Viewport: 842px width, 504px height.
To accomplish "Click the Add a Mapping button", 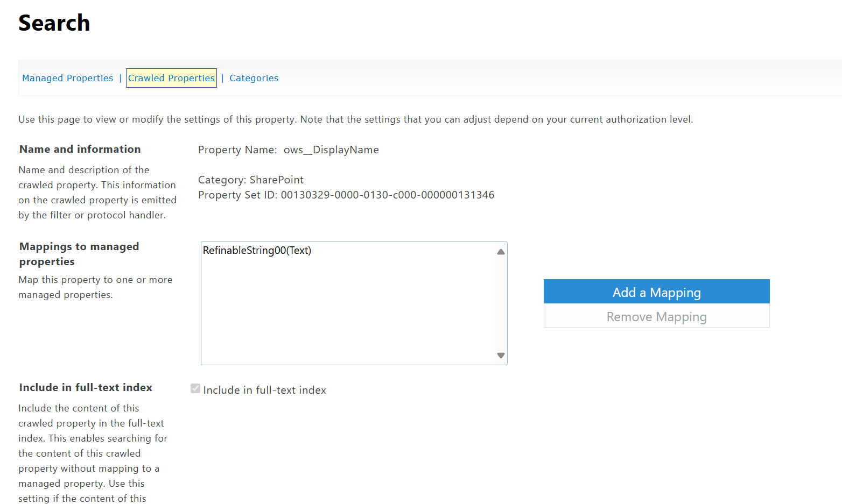I will point(656,292).
